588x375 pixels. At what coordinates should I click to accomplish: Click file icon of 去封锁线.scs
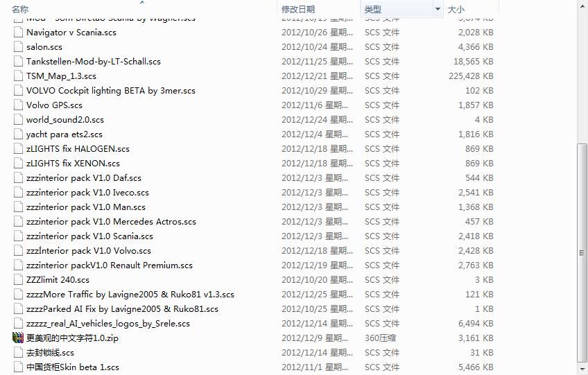tap(18, 353)
